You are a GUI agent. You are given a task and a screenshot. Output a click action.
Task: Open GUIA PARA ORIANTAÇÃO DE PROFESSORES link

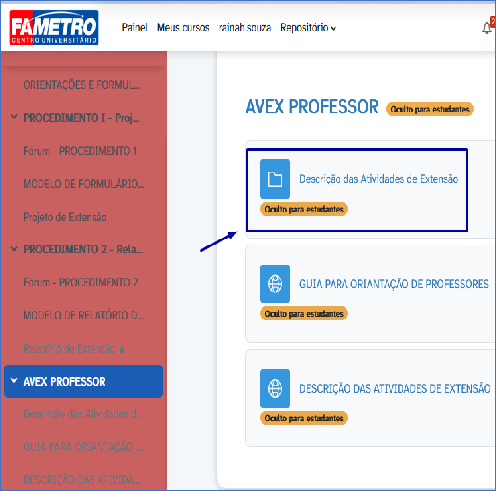[394, 284]
